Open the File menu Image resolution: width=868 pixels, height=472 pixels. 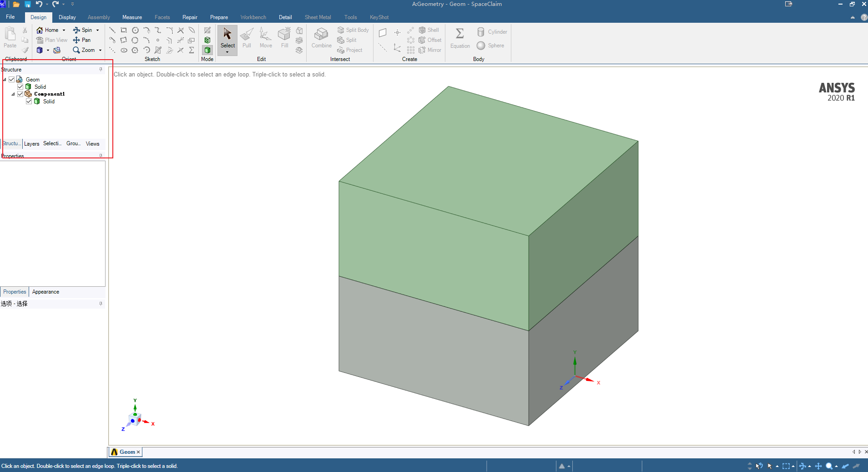(x=10, y=17)
